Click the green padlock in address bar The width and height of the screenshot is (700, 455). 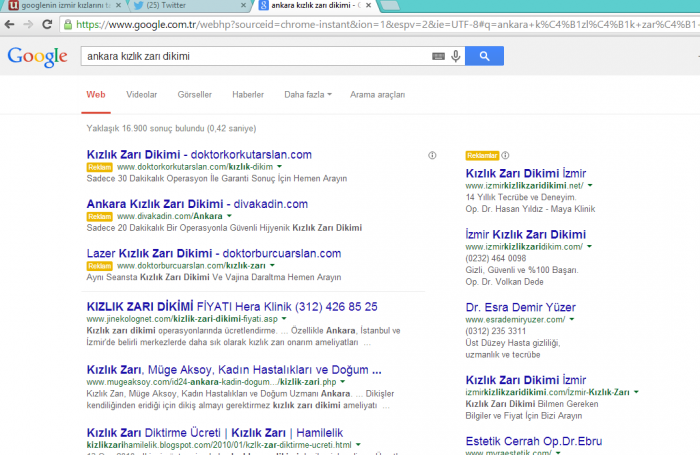coord(68,25)
